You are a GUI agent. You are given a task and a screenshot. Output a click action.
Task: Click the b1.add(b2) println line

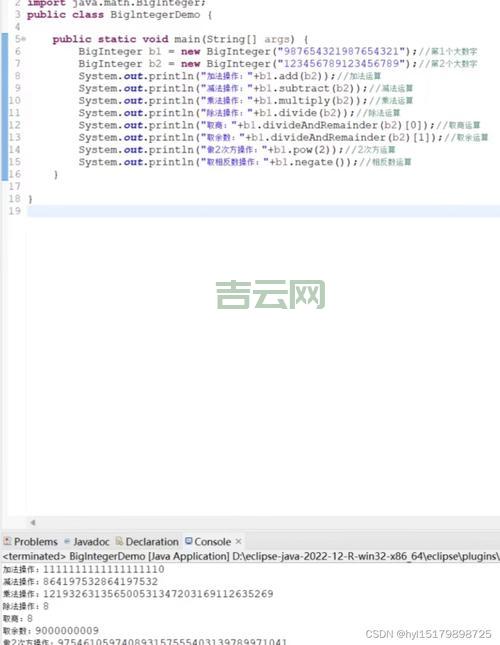point(229,76)
